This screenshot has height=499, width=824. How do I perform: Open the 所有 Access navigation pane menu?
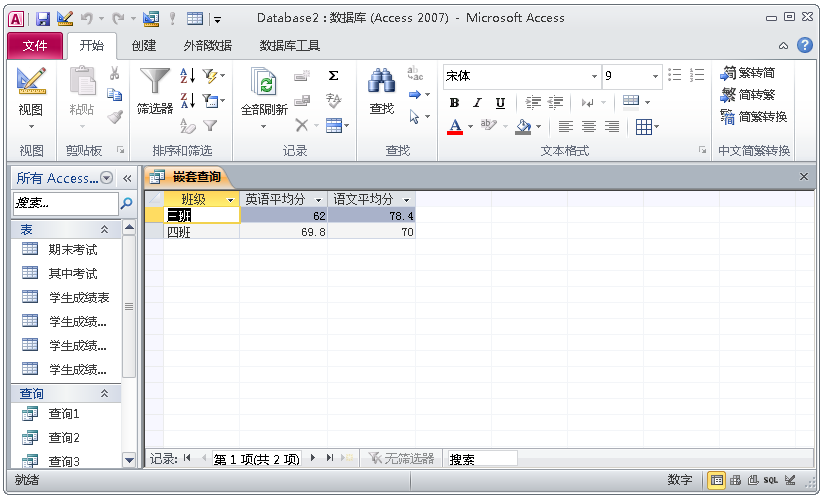[107, 178]
